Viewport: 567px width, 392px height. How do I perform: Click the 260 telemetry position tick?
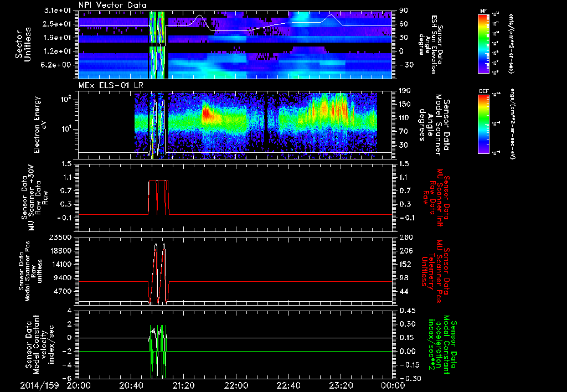pyautogui.click(x=405, y=237)
